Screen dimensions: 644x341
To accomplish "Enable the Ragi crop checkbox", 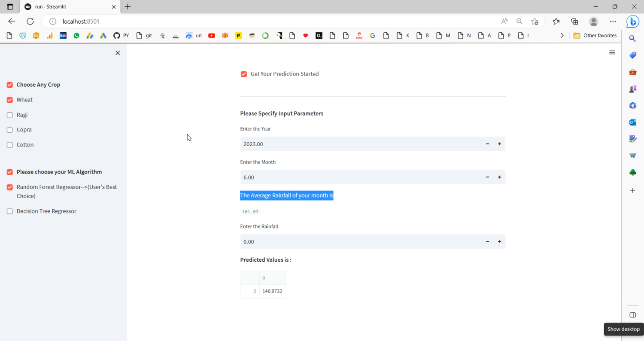I will [x=10, y=115].
